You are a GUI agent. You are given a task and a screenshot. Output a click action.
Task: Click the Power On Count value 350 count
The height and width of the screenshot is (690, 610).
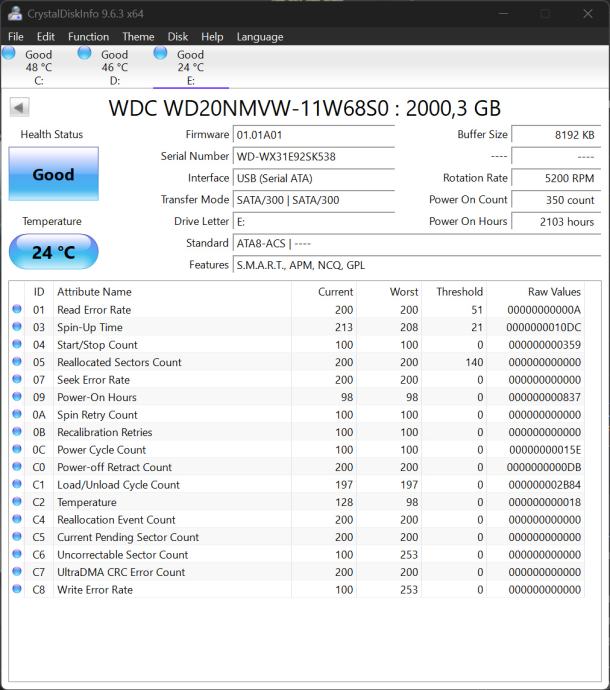[x=556, y=200]
